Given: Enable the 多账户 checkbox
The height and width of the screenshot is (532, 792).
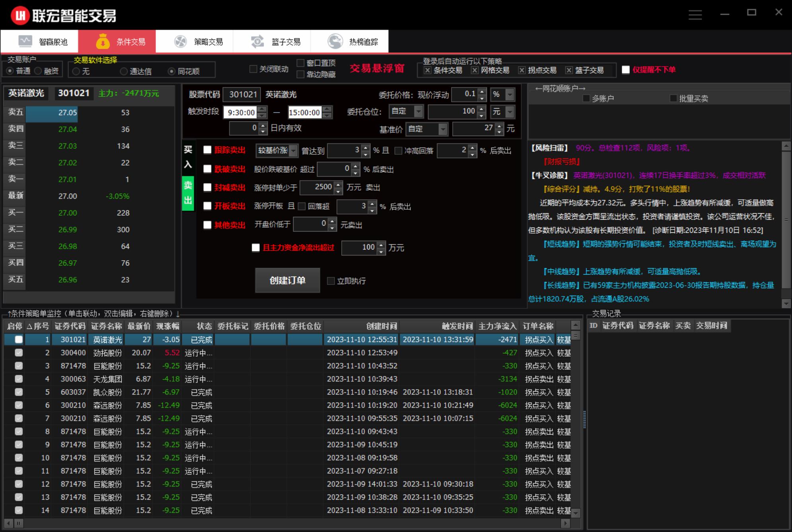Looking at the screenshot, I should [586, 98].
